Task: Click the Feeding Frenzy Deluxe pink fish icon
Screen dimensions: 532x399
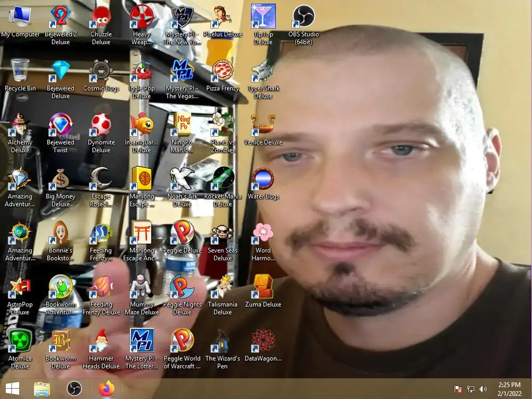Action: click(101, 295)
